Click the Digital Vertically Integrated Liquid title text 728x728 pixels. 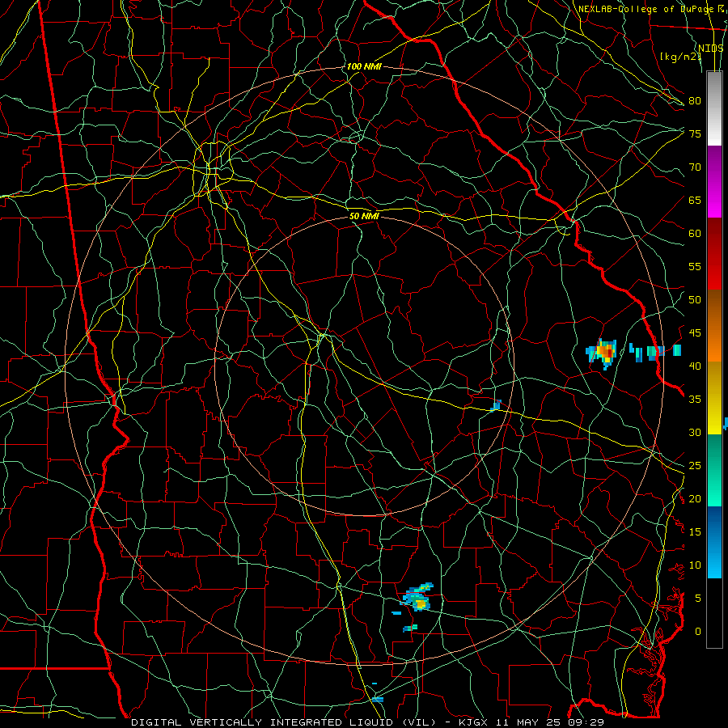click(x=283, y=722)
